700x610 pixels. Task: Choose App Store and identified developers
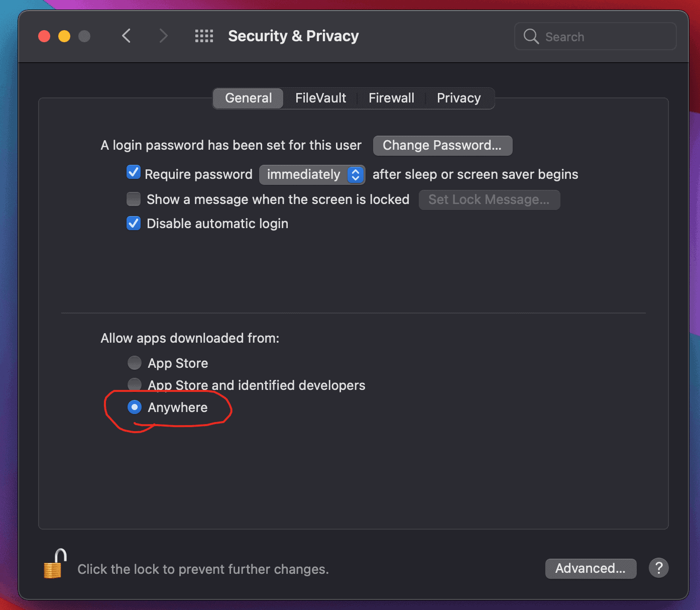pos(135,384)
